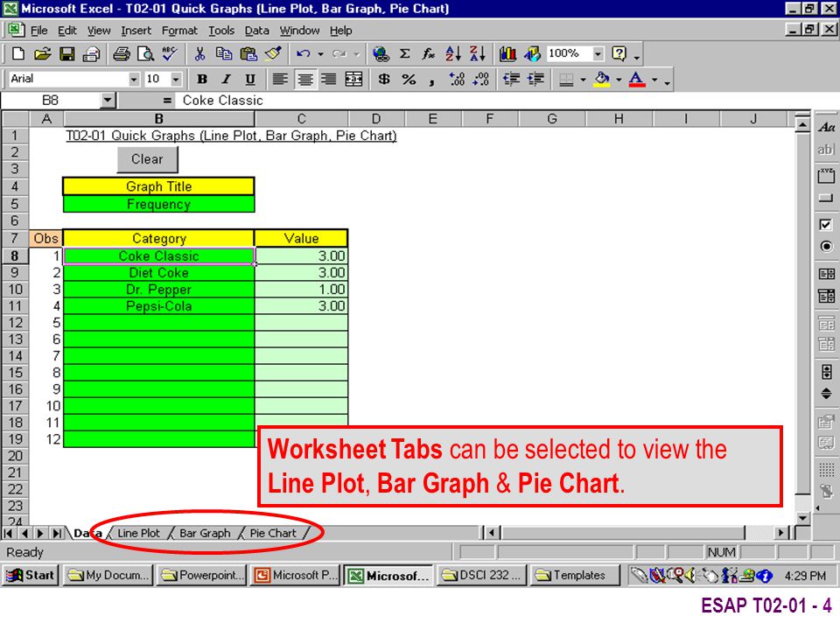Activate the Format Painter brush

point(273,53)
